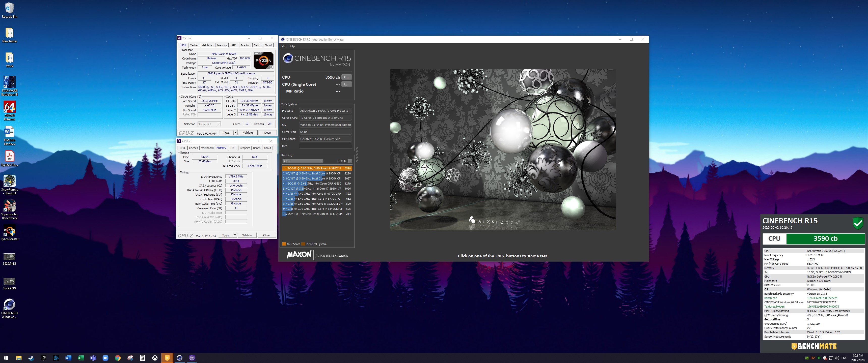Expand the Socket #1 selection dropdown

tap(209, 124)
